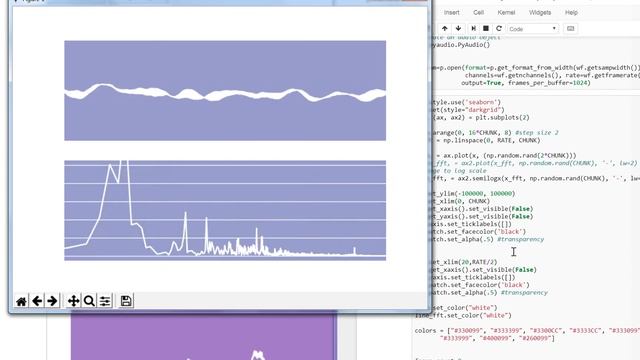Screen dimensions: 640x360
Task: Click code line 'xis.set_ticklabels([])' in first block
Action: point(471,224)
